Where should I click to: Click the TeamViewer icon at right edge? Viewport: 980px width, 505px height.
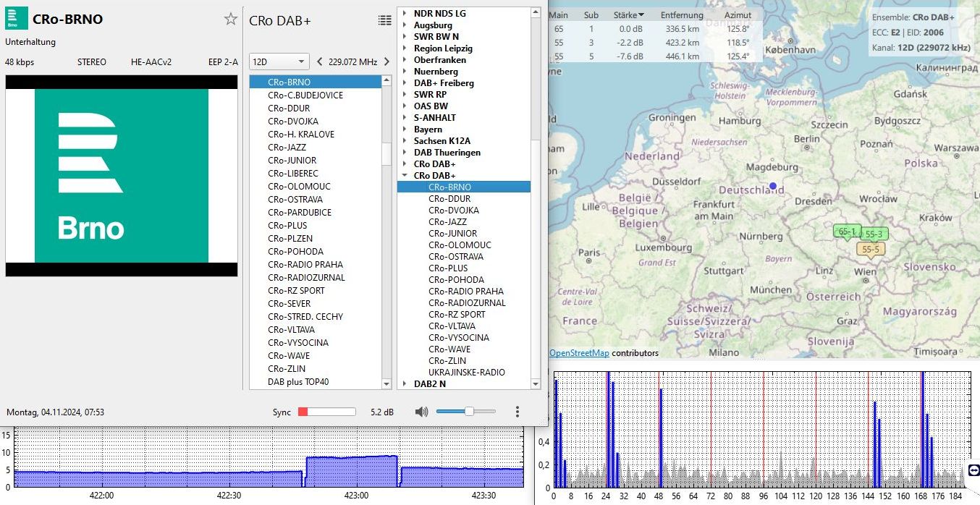point(973,470)
